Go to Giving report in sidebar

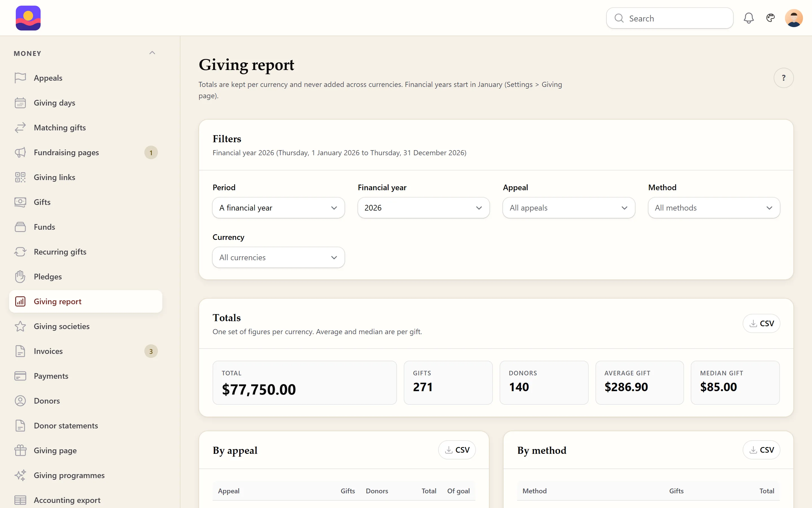coord(85,301)
